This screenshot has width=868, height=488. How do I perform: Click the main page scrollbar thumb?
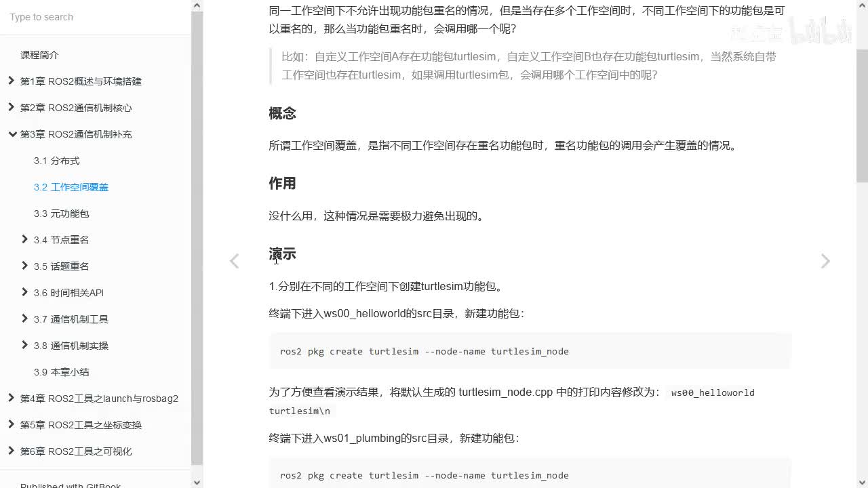pyautogui.click(x=862, y=115)
